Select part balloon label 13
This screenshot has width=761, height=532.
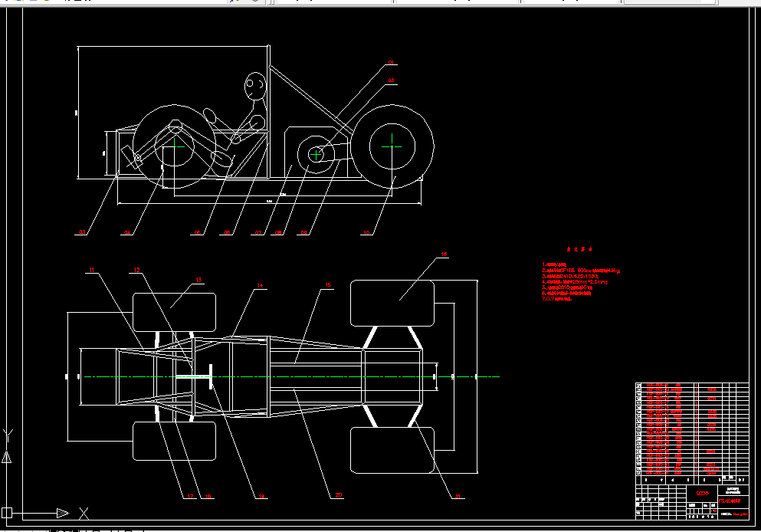198,280
